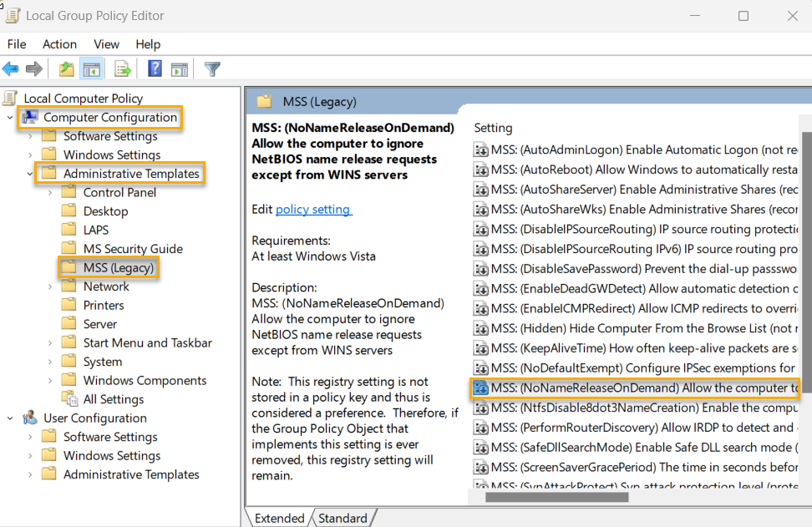The image size is (812, 527).
Task: Toggle the Filter on the settings list
Action: point(211,68)
